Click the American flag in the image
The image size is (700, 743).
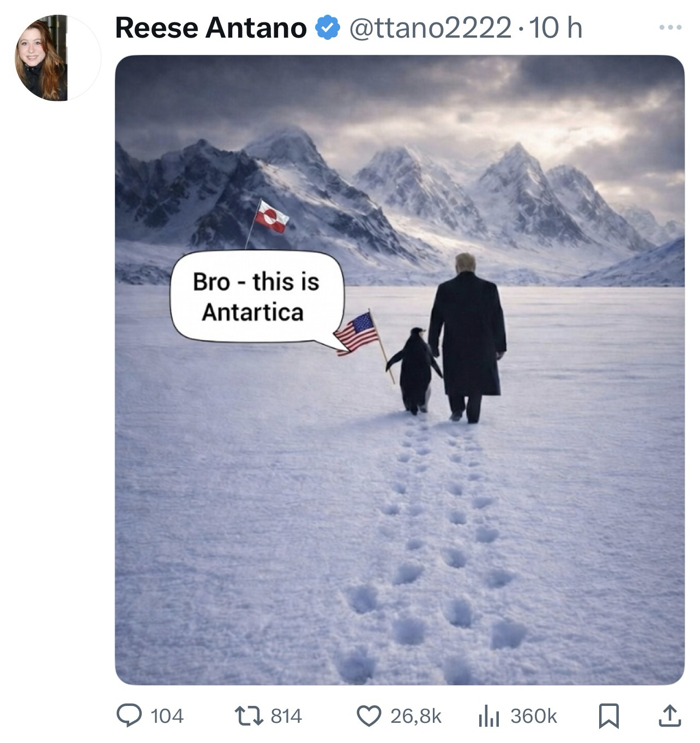[358, 333]
